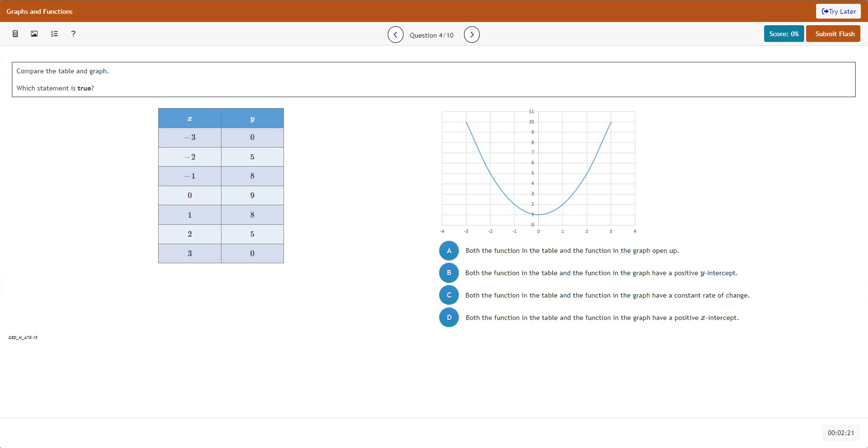The width and height of the screenshot is (868, 448).
Task: Click the Score: 0% button
Action: point(784,34)
